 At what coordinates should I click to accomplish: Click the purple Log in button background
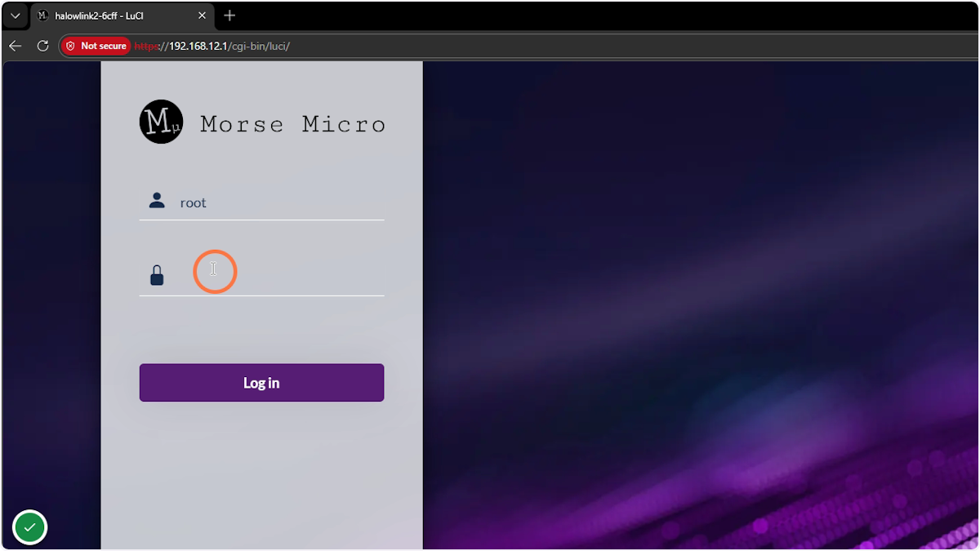tap(261, 382)
